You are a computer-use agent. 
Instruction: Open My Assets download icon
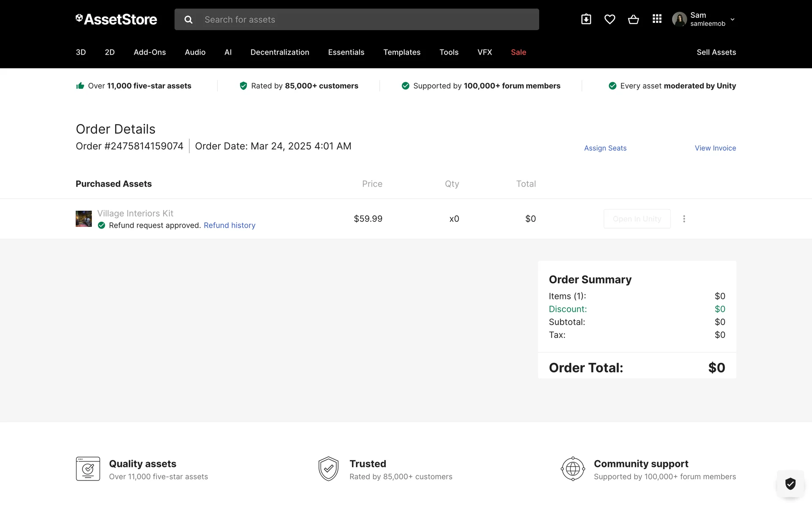point(586,19)
